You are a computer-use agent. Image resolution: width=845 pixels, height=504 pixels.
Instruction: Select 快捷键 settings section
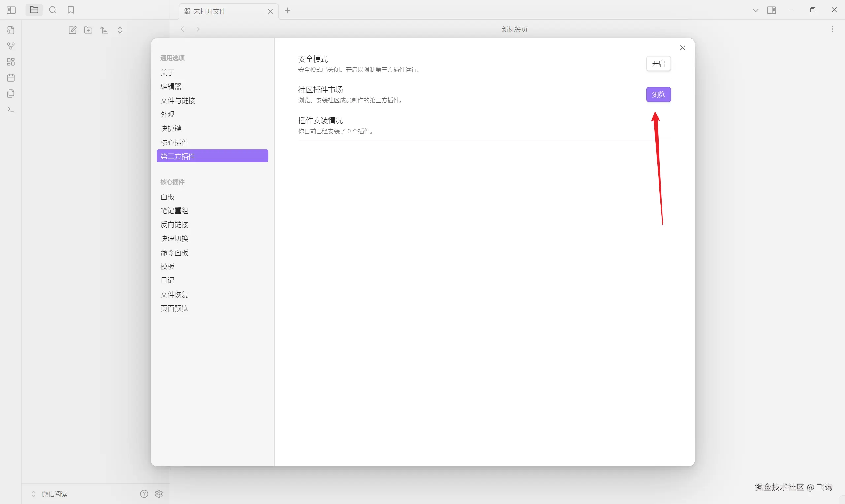(171, 128)
